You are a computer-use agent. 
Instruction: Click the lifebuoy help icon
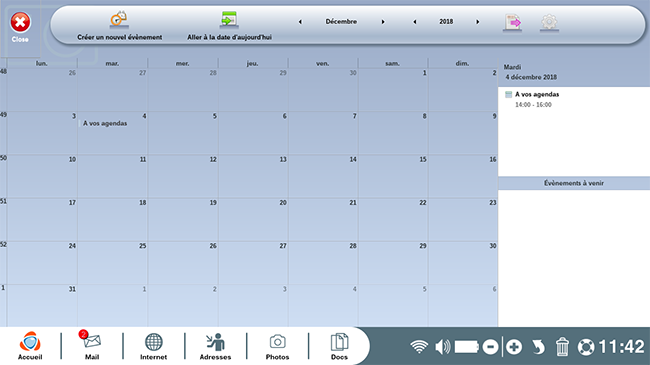586,347
